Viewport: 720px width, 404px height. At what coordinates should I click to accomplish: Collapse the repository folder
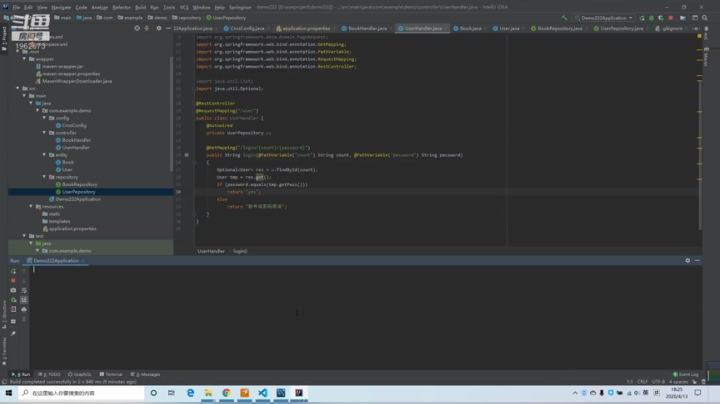(45, 177)
